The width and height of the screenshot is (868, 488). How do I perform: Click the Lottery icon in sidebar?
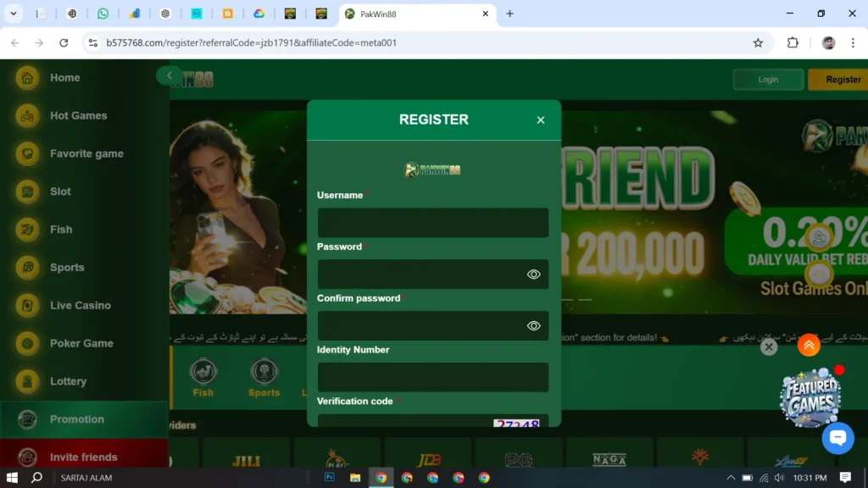click(x=27, y=381)
